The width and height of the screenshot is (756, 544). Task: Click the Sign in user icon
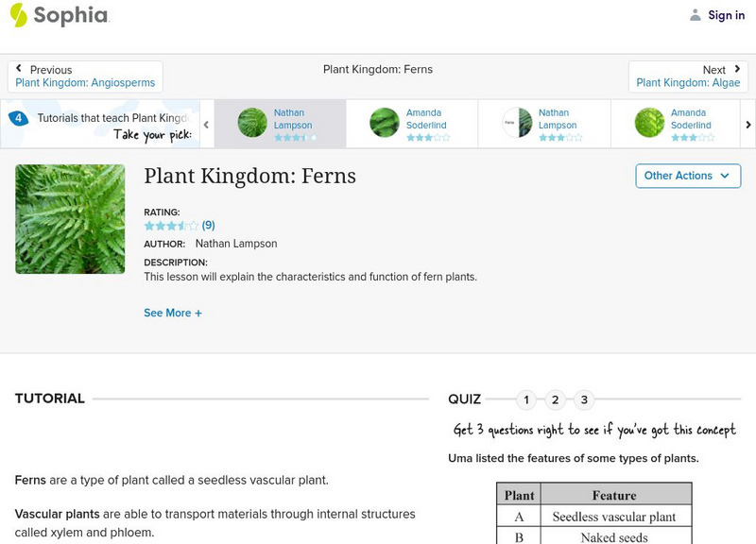point(696,15)
